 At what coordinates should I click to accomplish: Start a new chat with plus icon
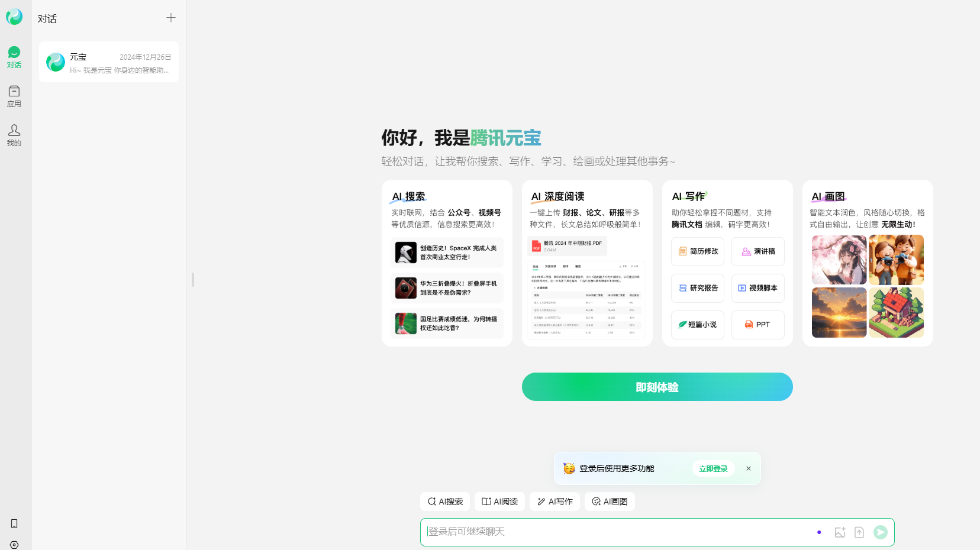pyautogui.click(x=171, y=18)
